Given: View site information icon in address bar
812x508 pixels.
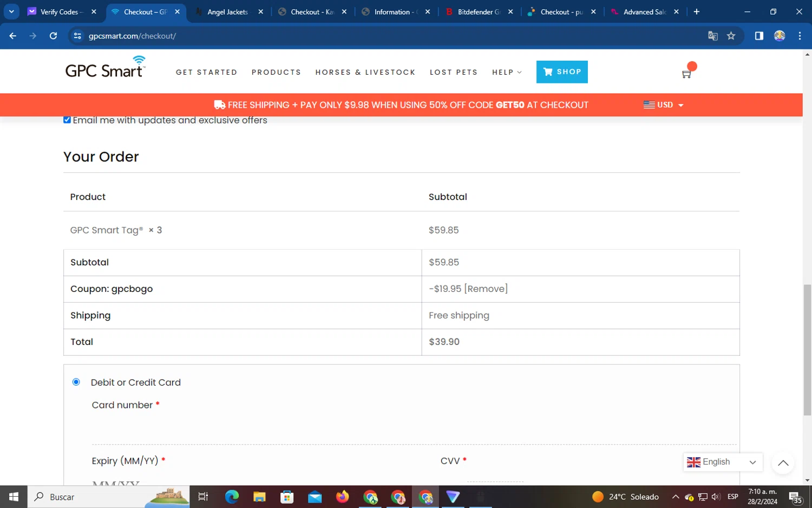Looking at the screenshot, I should (77, 36).
